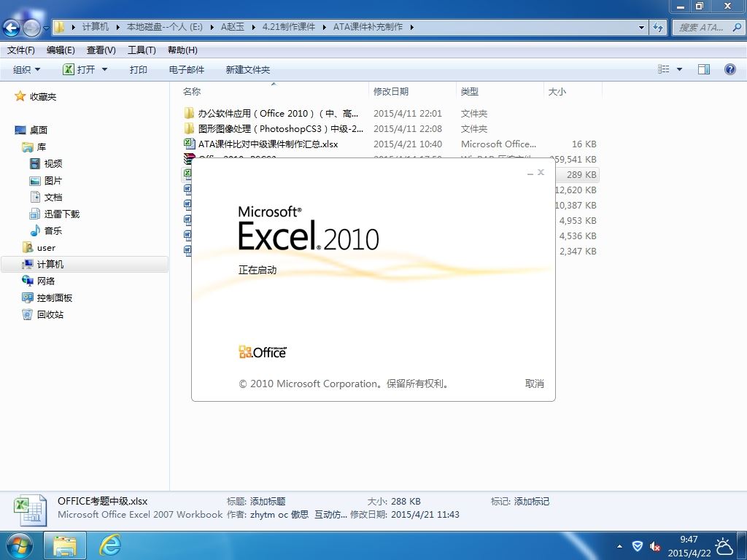The height and width of the screenshot is (560, 747).
Task: Click 打开 button with Excel icon
Action: coord(79,69)
